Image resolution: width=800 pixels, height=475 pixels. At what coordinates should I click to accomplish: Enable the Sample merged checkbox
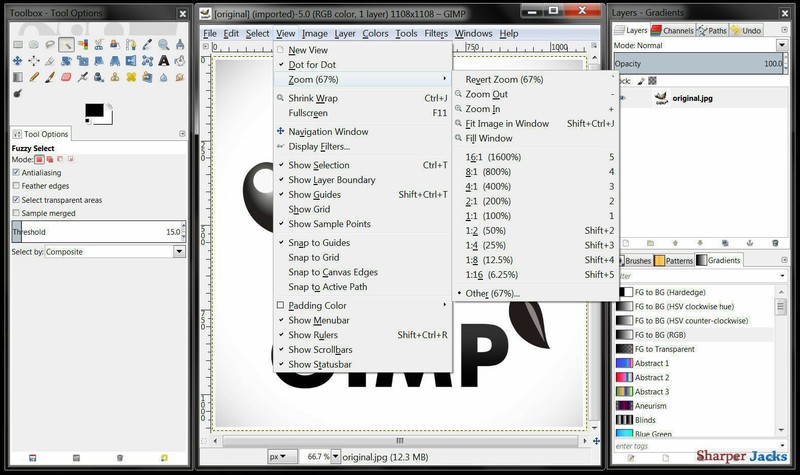click(x=16, y=213)
